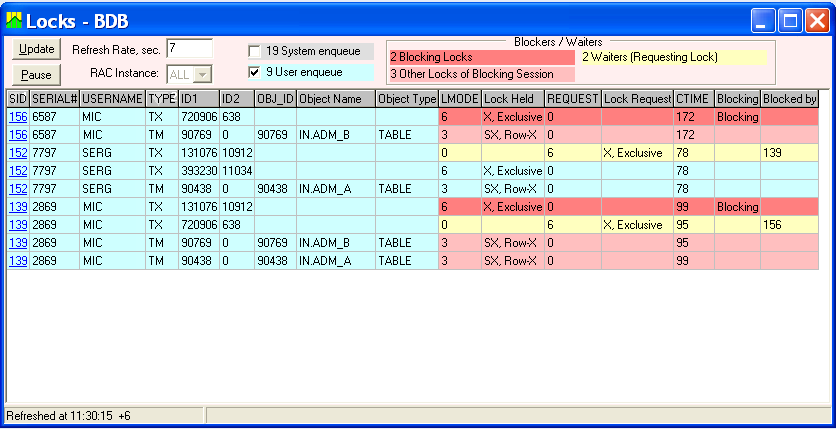Click the REQUEST column header

pos(573,99)
